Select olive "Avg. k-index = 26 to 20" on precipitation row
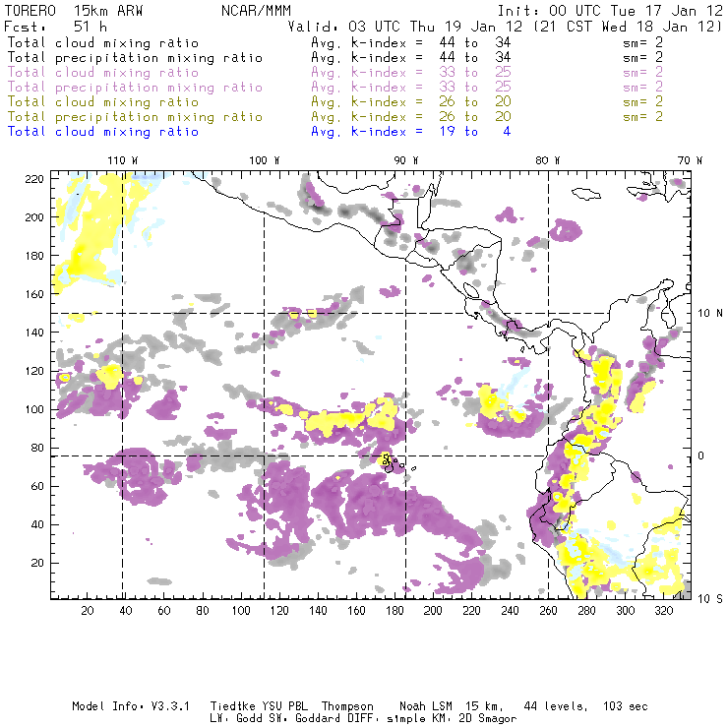Viewport: 728px width, 728px height. [x=411, y=117]
